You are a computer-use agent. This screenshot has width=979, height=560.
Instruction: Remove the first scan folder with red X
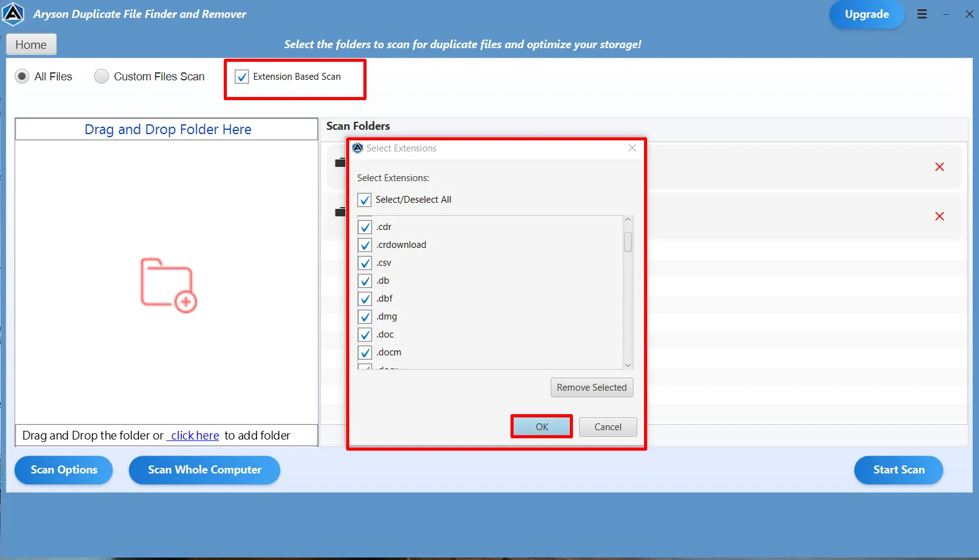(939, 167)
